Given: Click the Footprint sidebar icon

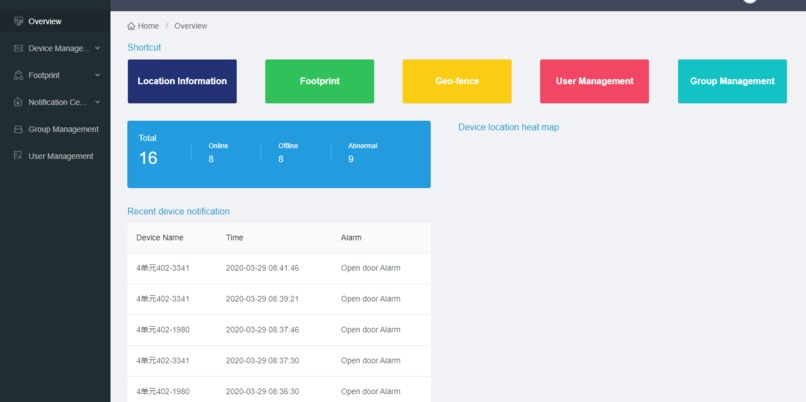Looking at the screenshot, I should point(19,75).
